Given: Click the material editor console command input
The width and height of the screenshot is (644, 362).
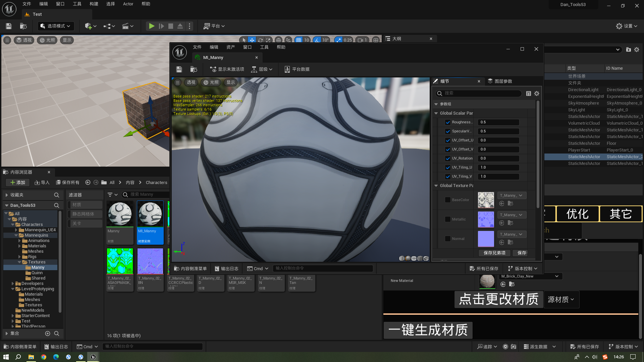Looking at the screenshot, I should (x=323, y=268).
